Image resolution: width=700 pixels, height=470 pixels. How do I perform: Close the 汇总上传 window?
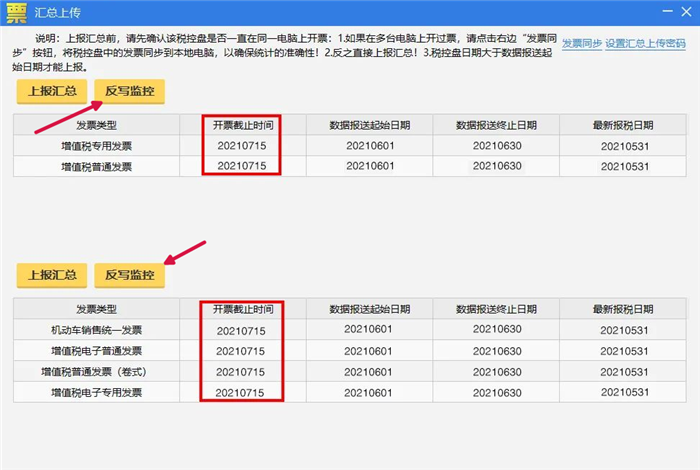(x=687, y=12)
